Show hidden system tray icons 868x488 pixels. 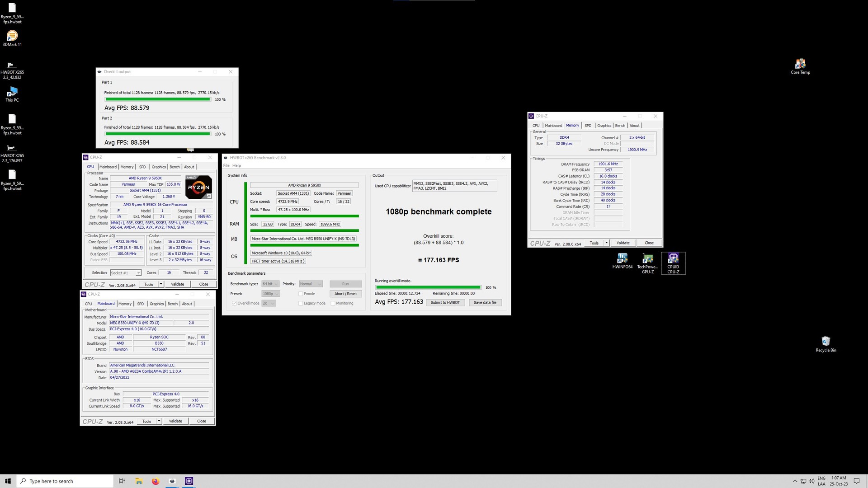point(795,481)
